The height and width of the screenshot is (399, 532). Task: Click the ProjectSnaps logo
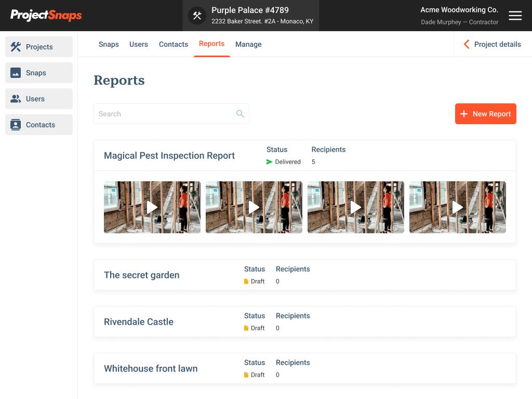click(46, 15)
